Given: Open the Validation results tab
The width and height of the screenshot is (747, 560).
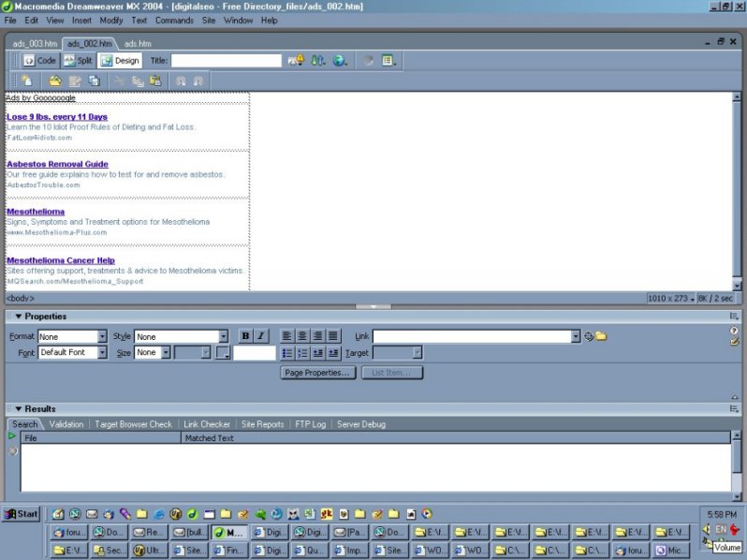Looking at the screenshot, I should pos(66,424).
